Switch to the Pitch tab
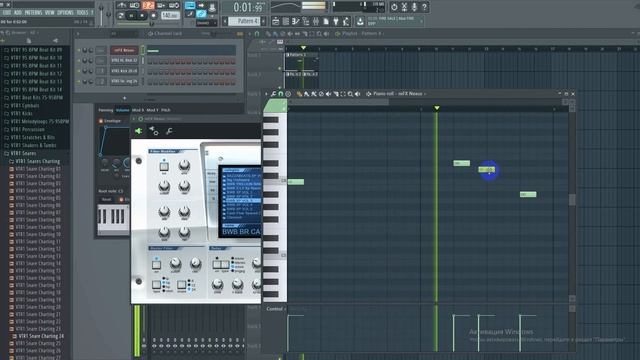Image resolution: width=640 pixels, height=360 pixels. coord(166,110)
